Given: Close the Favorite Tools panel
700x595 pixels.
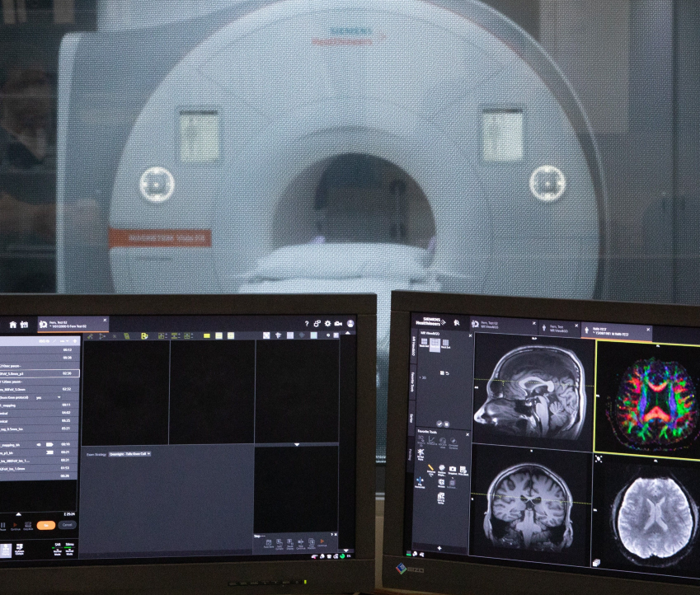Looking at the screenshot, I should coord(467,434).
